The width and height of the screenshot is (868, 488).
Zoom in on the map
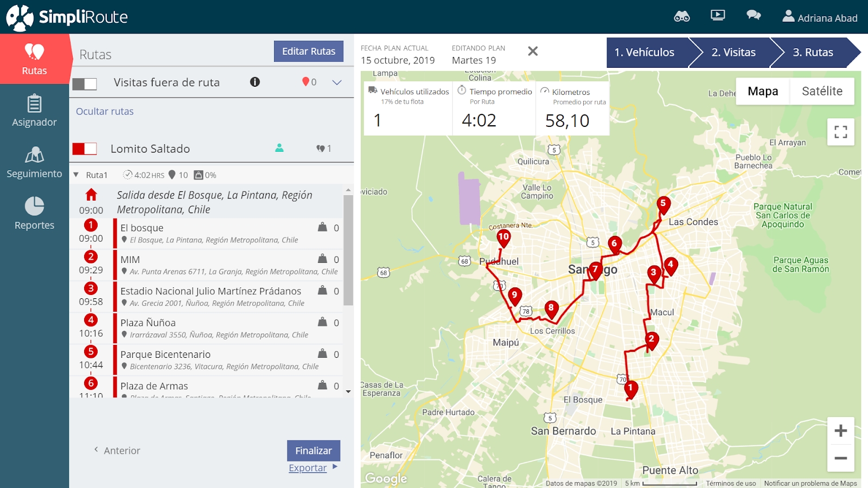point(840,431)
